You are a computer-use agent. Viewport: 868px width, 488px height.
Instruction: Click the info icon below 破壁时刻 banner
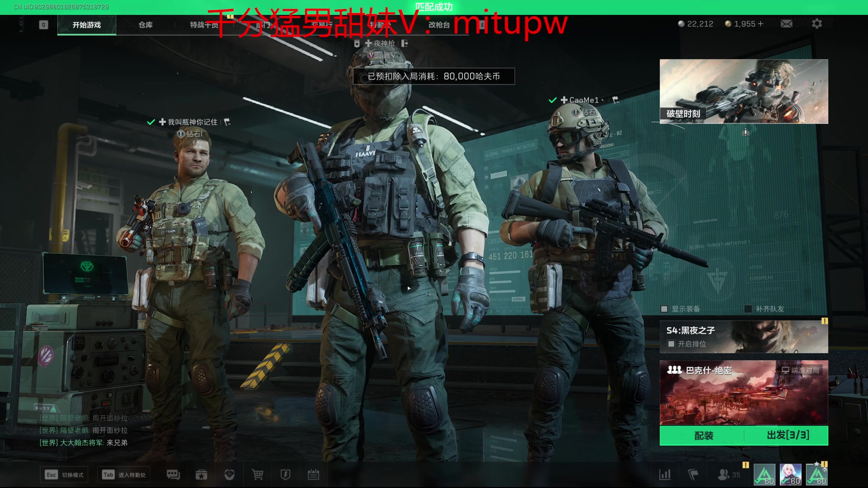point(745,132)
